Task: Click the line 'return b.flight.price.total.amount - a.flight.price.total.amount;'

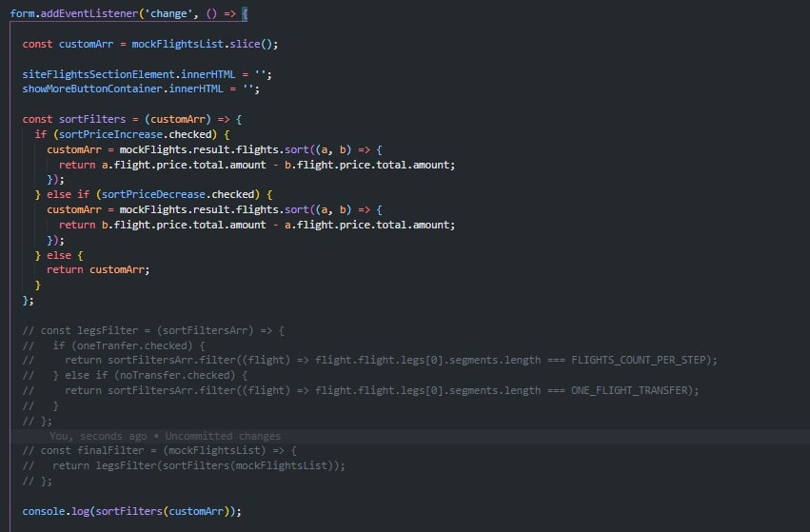Action: coord(257,225)
